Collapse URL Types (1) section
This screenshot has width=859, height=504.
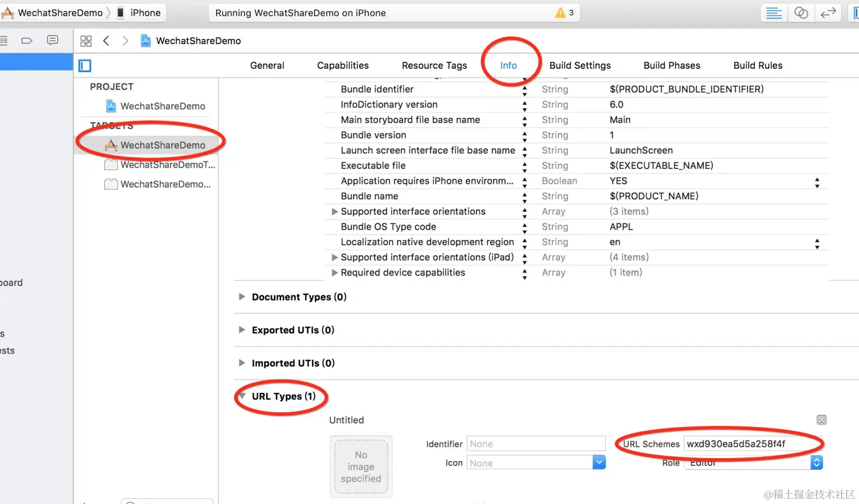(242, 396)
